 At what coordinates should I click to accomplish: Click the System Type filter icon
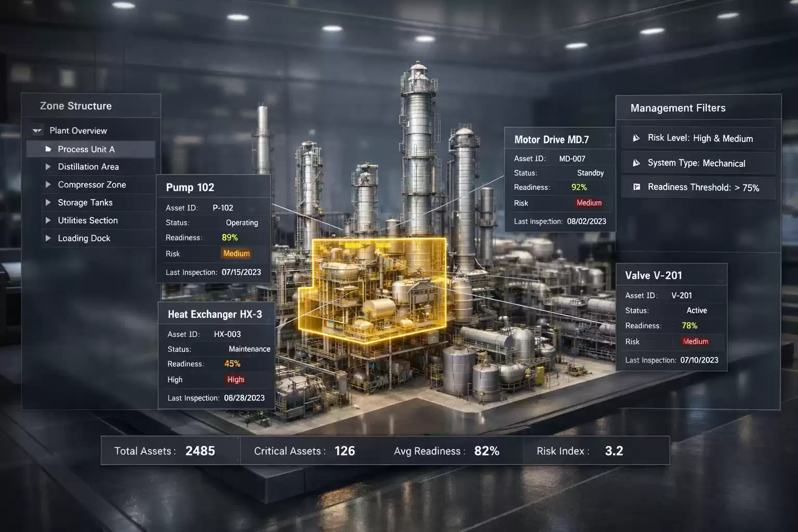tap(636, 163)
